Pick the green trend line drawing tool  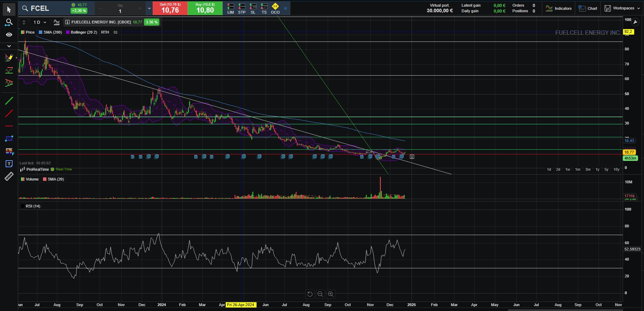tap(9, 101)
